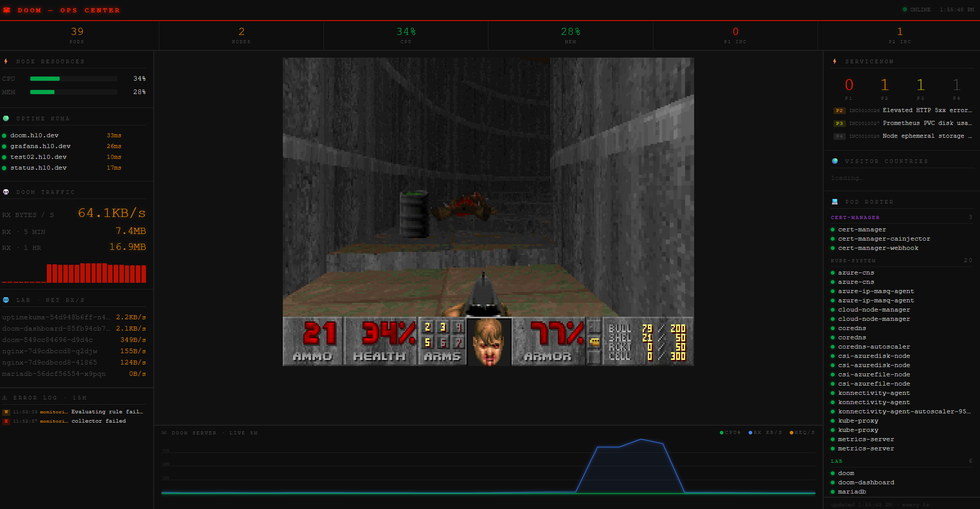Select the 0 P1 INC summary tile
Image resolution: width=980 pixels, height=509 pixels.
[x=735, y=35]
